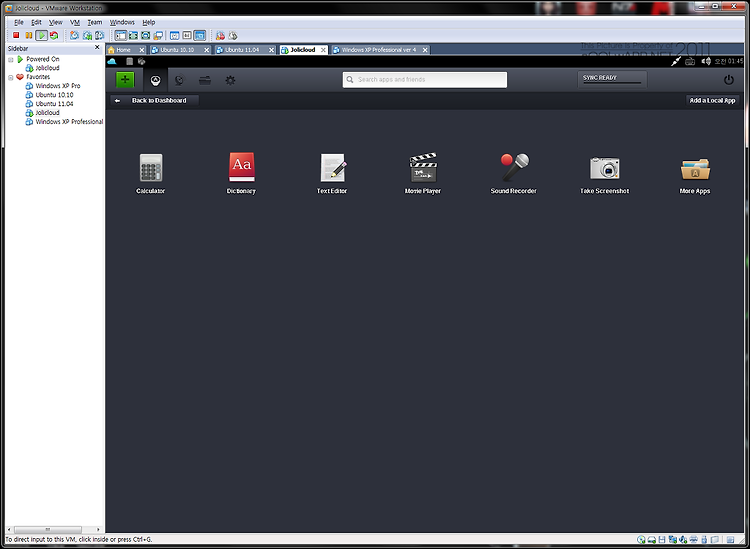The width and height of the screenshot is (750, 549).
Task: Click the Add a Local App button
Action: point(712,100)
